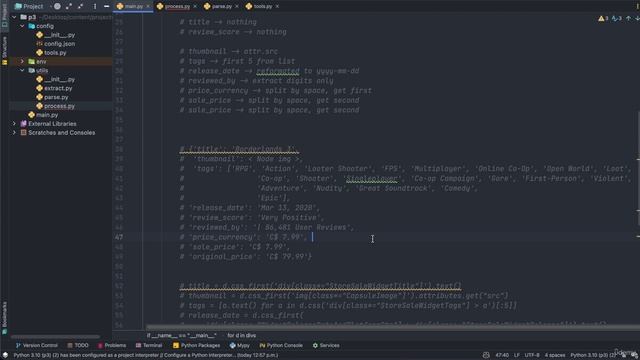This screenshot has height=360, width=640.
Task: Hide the Project tool window with minus icon
Action: [106, 6]
